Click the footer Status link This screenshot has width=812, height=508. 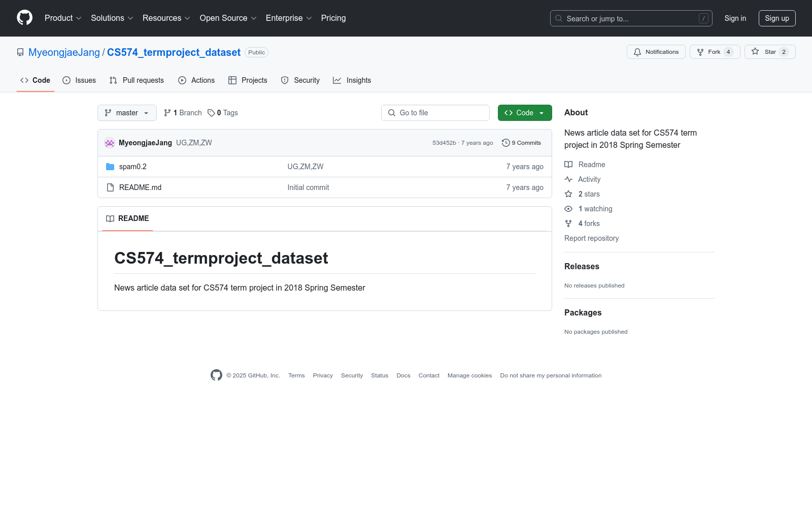tap(380, 375)
